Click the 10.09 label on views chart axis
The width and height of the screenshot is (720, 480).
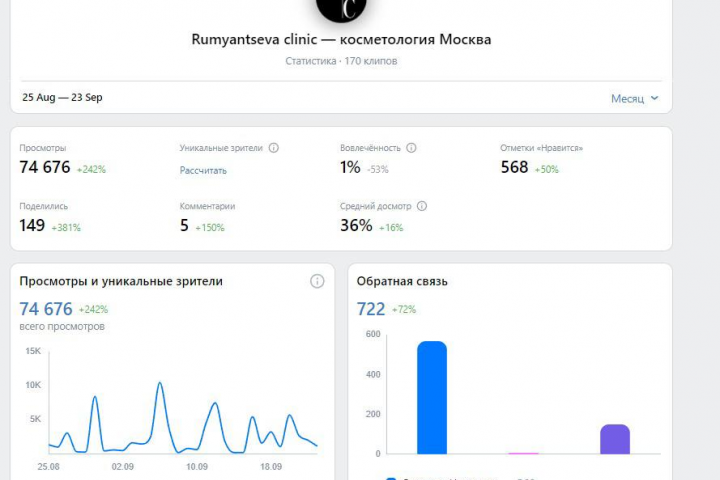pyautogui.click(x=197, y=467)
